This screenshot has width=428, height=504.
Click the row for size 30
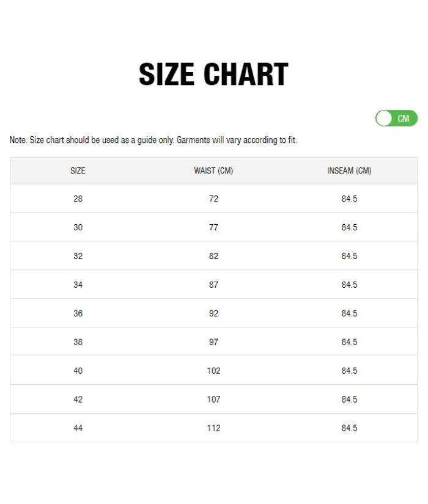click(x=78, y=227)
